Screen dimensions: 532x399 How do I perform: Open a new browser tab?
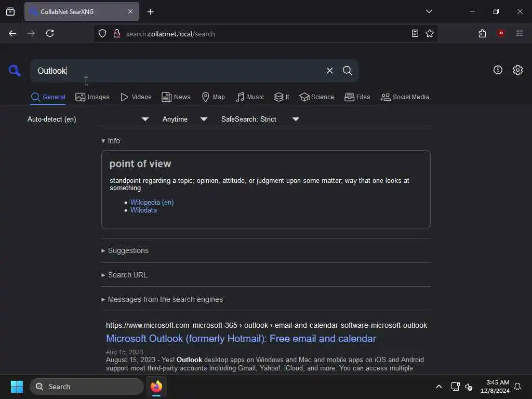pos(150,12)
